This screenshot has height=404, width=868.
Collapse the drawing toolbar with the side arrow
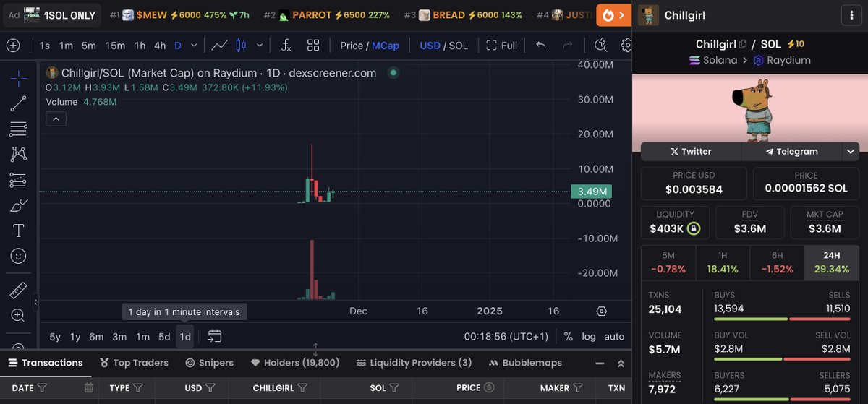[x=35, y=302]
